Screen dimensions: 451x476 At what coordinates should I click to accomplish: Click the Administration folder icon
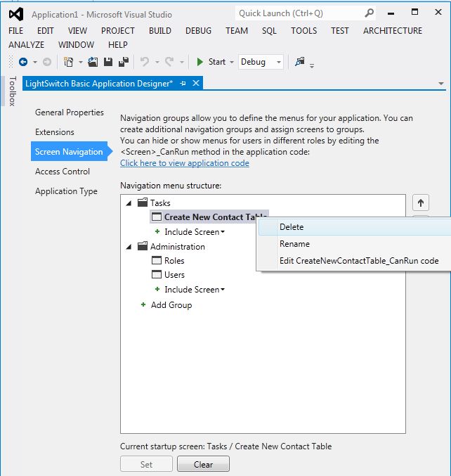pyautogui.click(x=143, y=246)
